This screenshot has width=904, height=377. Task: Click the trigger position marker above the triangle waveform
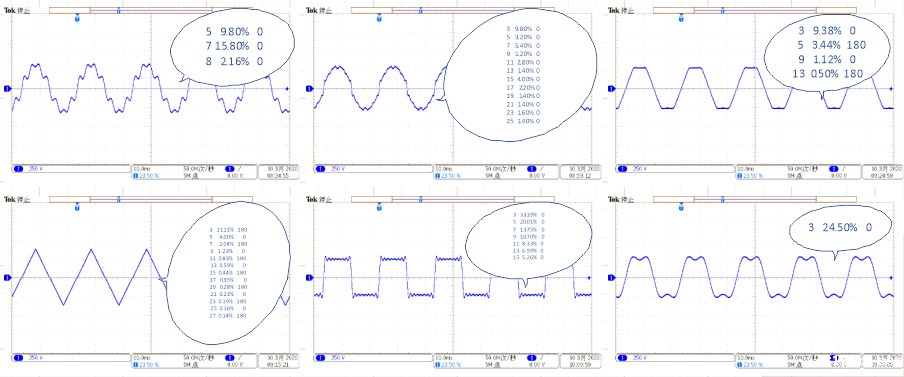click(x=77, y=208)
